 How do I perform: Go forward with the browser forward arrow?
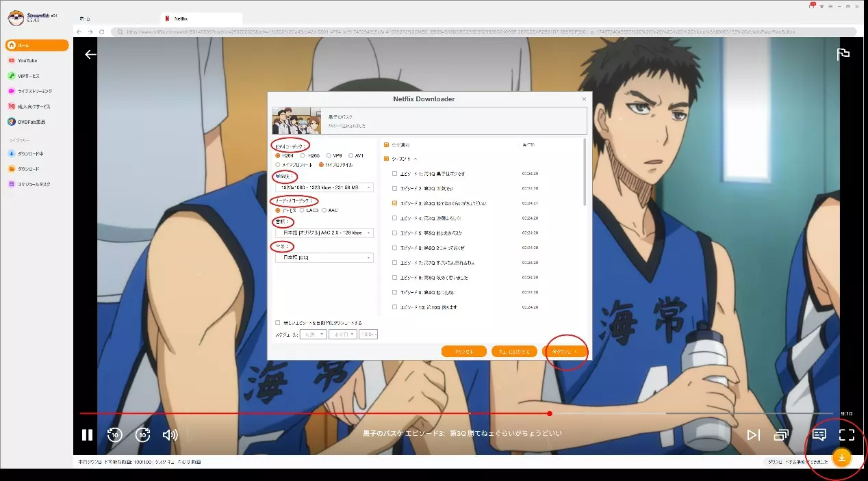pos(90,32)
